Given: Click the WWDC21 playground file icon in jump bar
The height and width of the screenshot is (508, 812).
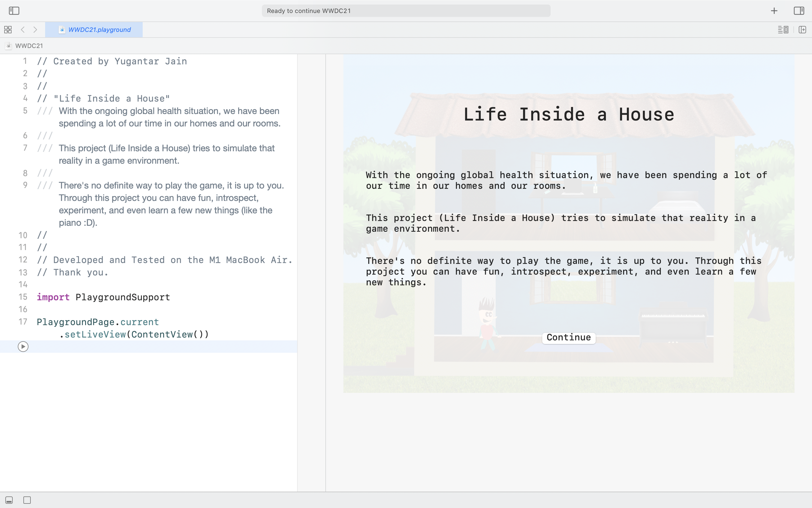Looking at the screenshot, I should click(x=9, y=46).
